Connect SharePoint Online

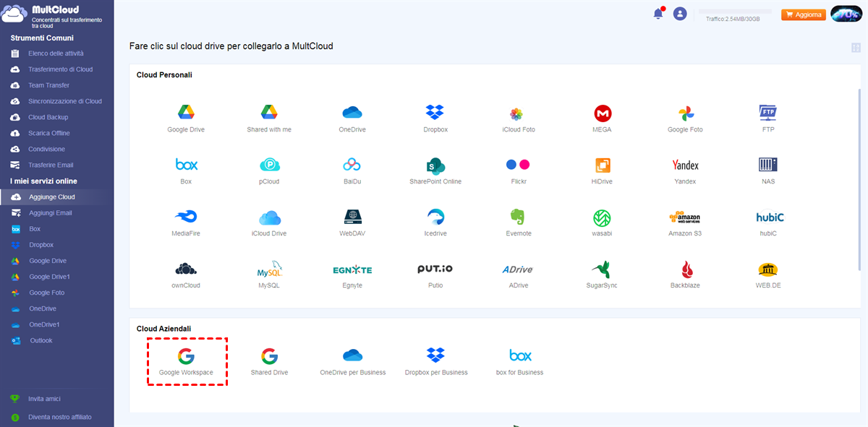click(x=435, y=165)
